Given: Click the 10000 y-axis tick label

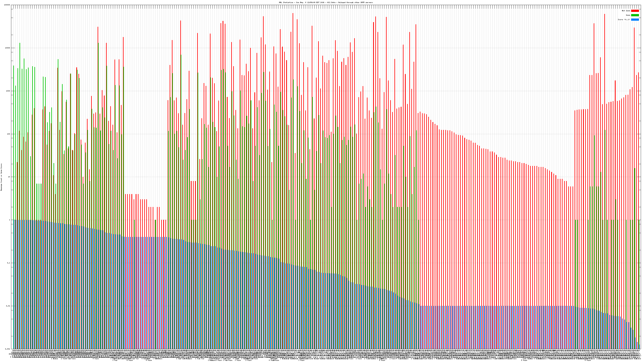Looking at the screenshot, I should pos(8,48).
